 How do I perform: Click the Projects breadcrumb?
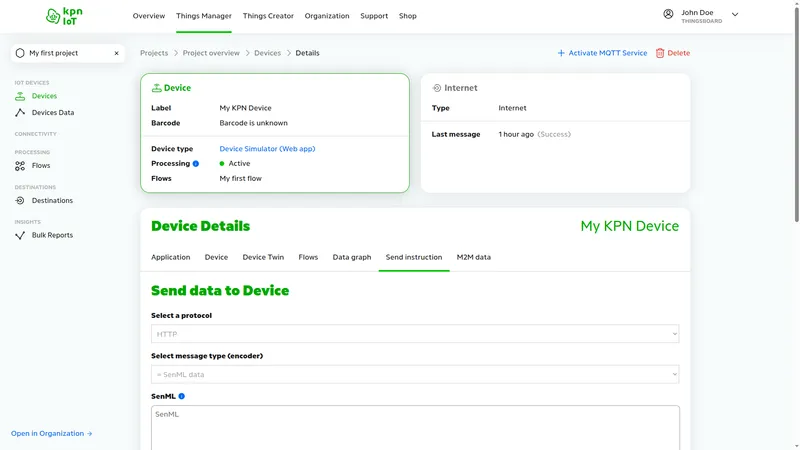[x=154, y=53]
